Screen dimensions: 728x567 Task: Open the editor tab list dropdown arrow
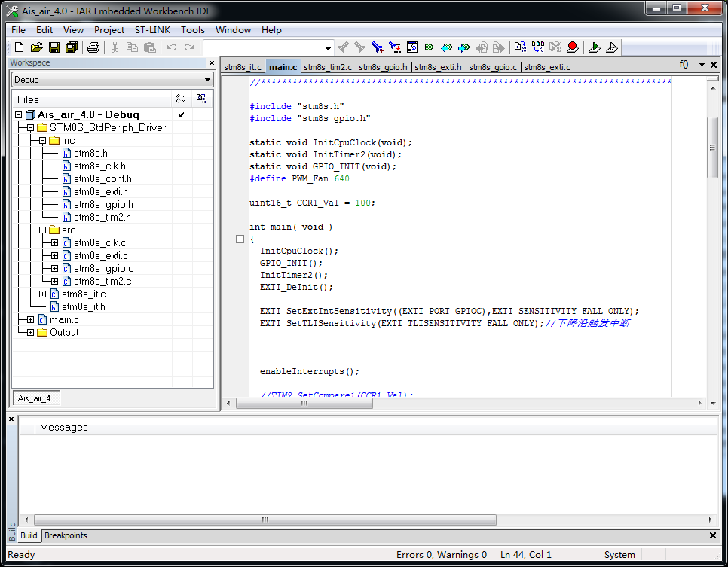[702, 65]
